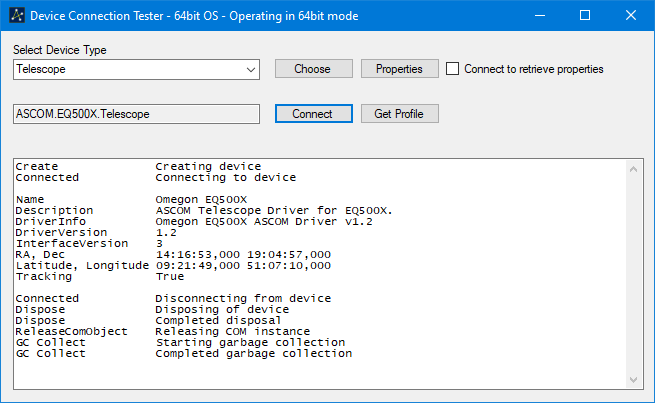Click the 'Connecting to device' log entry
The image size is (655, 403).
pos(226,177)
